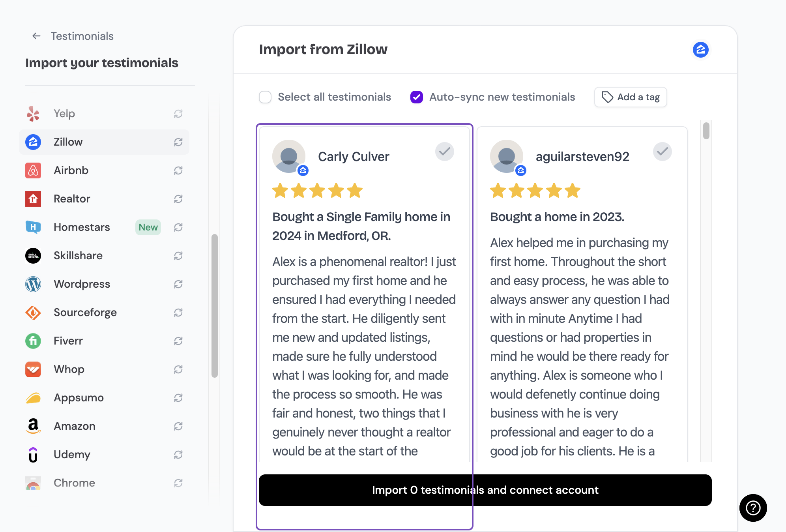Click the sync icon for Appsumo

click(x=178, y=398)
